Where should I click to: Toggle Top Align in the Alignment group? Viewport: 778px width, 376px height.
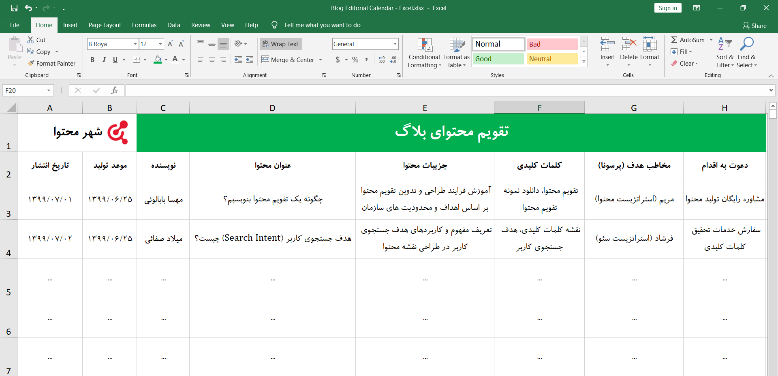click(x=201, y=44)
